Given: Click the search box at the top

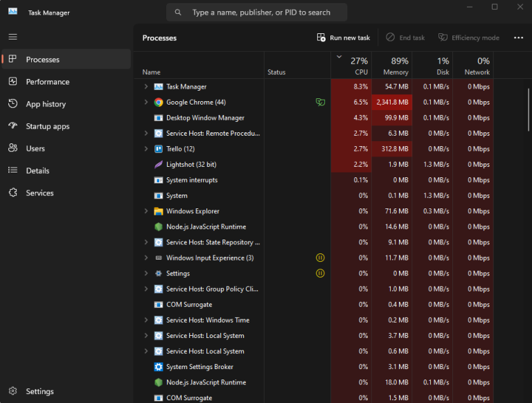Looking at the screenshot, I should (256, 12).
